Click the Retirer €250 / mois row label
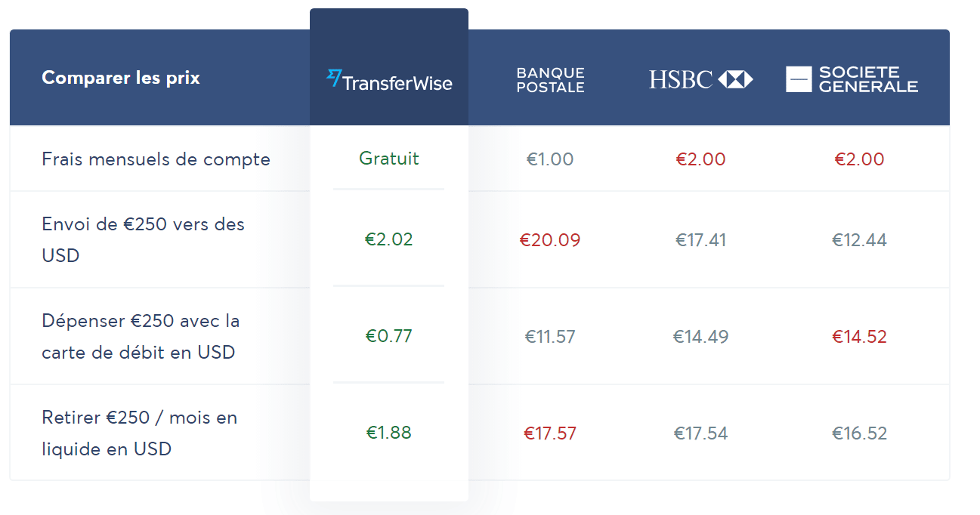The height and width of the screenshot is (515, 980). (x=140, y=433)
